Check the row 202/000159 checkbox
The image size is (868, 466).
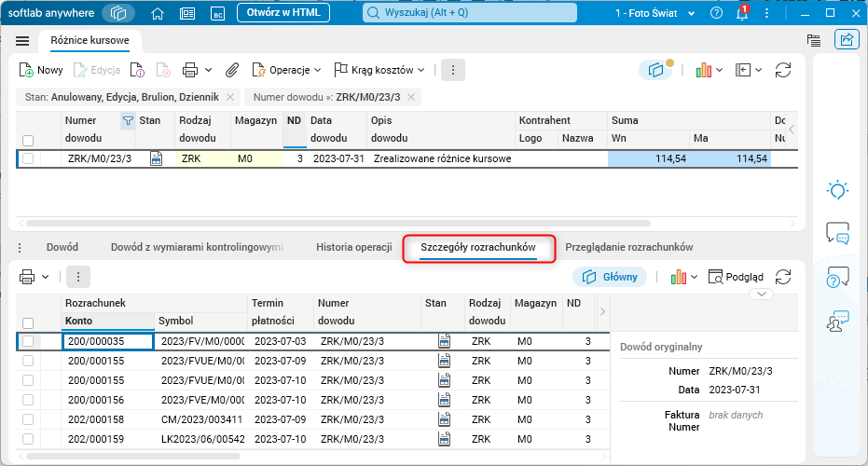pyautogui.click(x=28, y=439)
